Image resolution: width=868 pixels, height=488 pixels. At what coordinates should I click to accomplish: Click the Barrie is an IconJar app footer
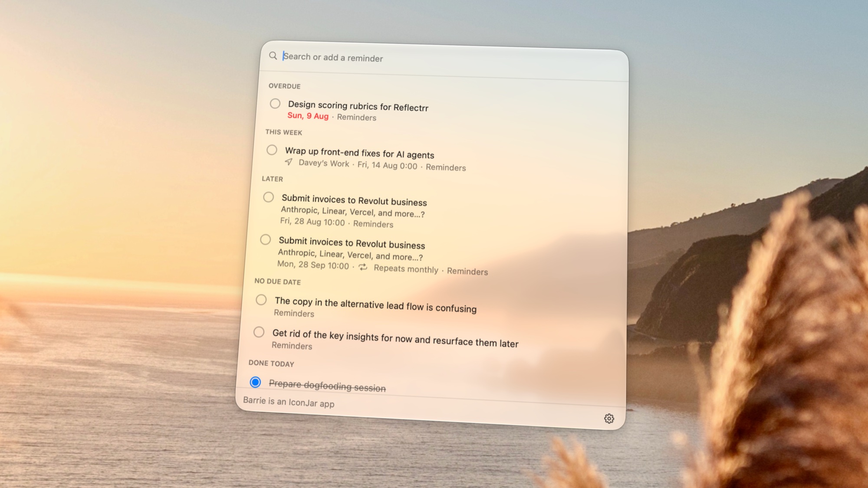click(x=289, y=402)
